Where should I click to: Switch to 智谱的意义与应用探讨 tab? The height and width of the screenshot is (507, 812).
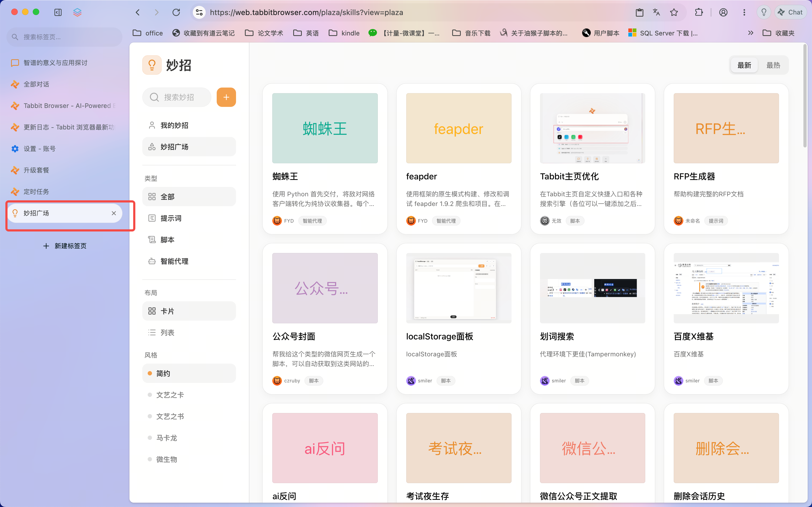[x=64, y=63]
